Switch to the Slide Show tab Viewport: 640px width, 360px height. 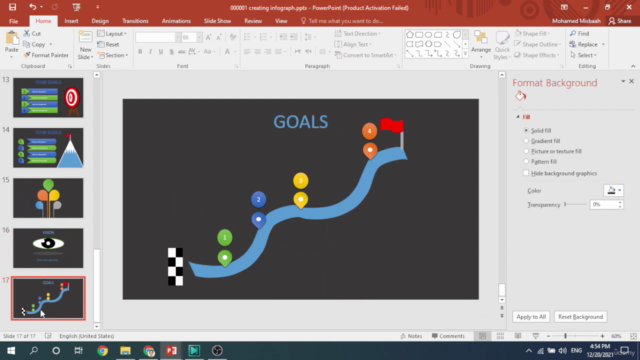[x=217, y=21]
